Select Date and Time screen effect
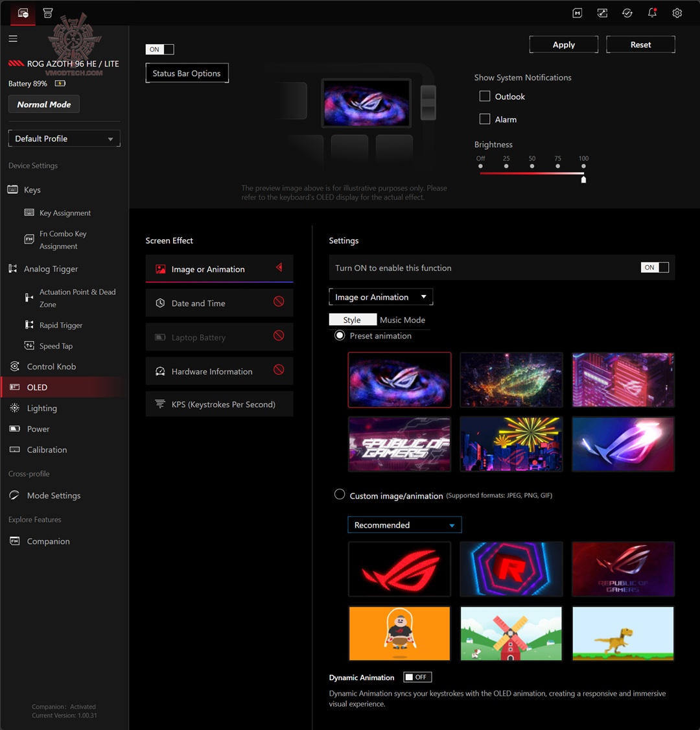Screen dimensions: 700x730 coord(219,303)
